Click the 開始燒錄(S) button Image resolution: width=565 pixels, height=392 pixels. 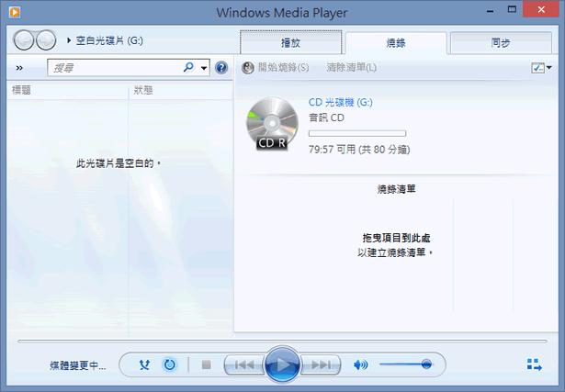coord(276,67)
